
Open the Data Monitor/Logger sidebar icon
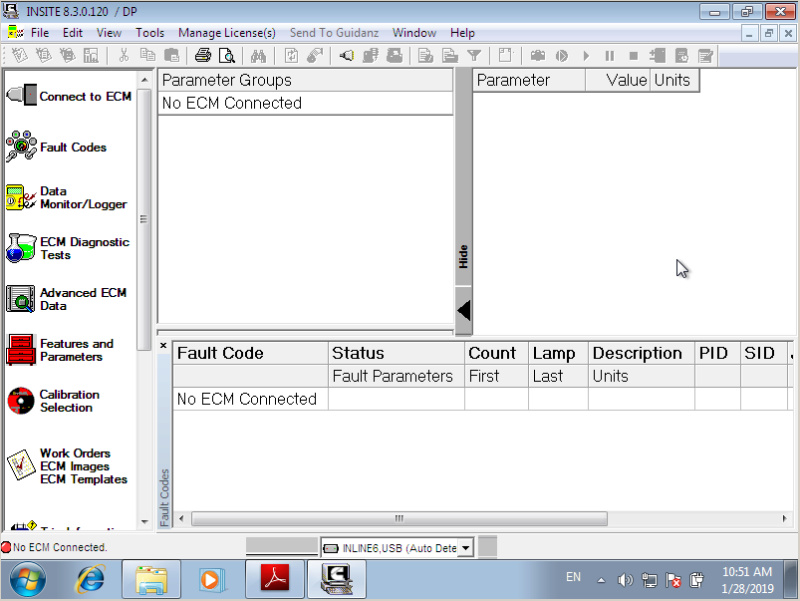click(x=21, y=197)
